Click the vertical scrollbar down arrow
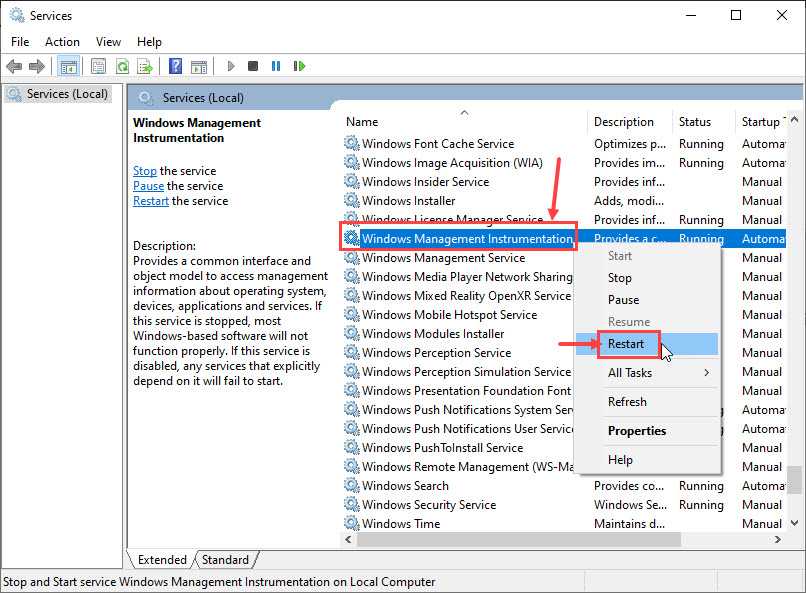This screenshot has height=593, width=806. [794, 524]
